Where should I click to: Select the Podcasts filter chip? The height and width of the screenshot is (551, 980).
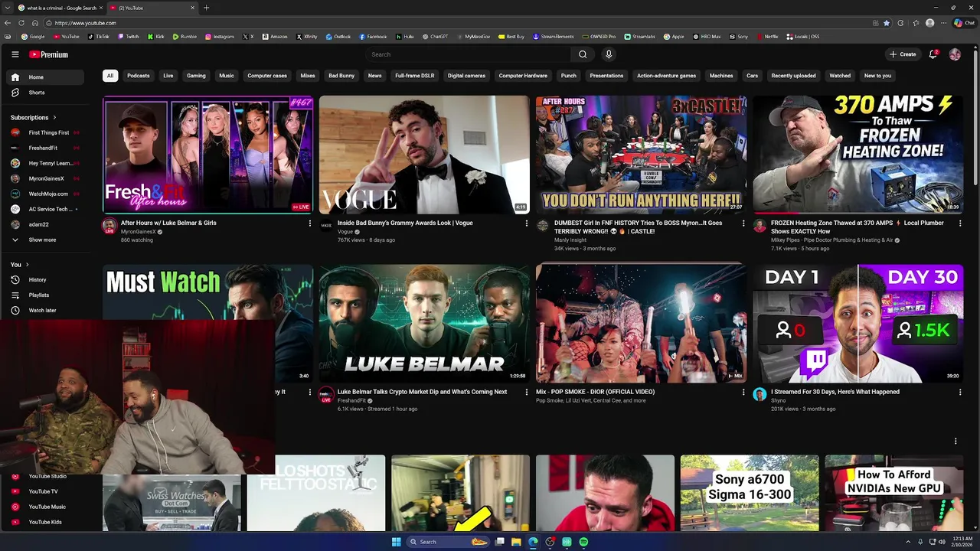[x=139, y=76]
